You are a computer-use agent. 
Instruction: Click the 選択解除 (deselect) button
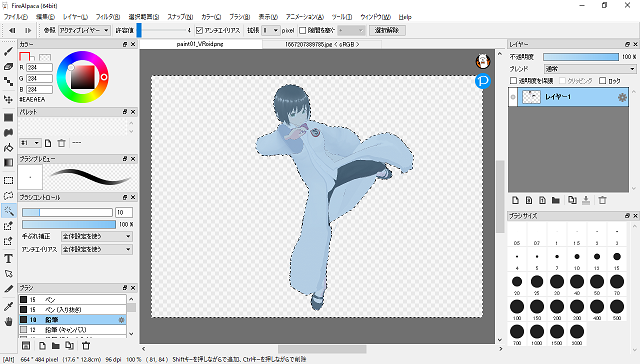point(387,30)
